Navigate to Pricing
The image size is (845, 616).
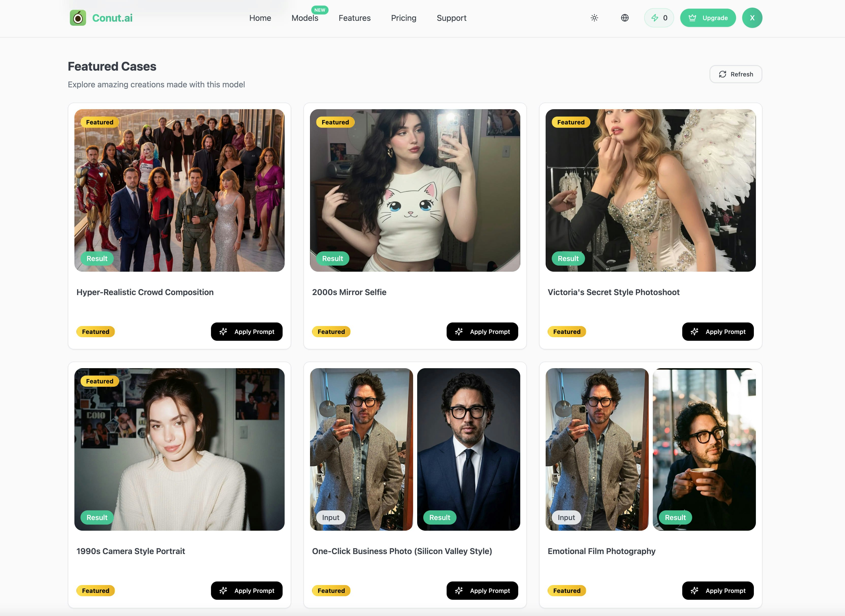pos(403,18)
